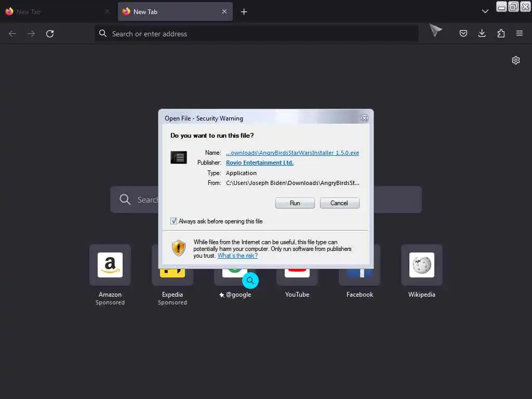Uncheck Always ask before opening this file
The width and height of the screenshot is (532, 399).
(174, 221)
